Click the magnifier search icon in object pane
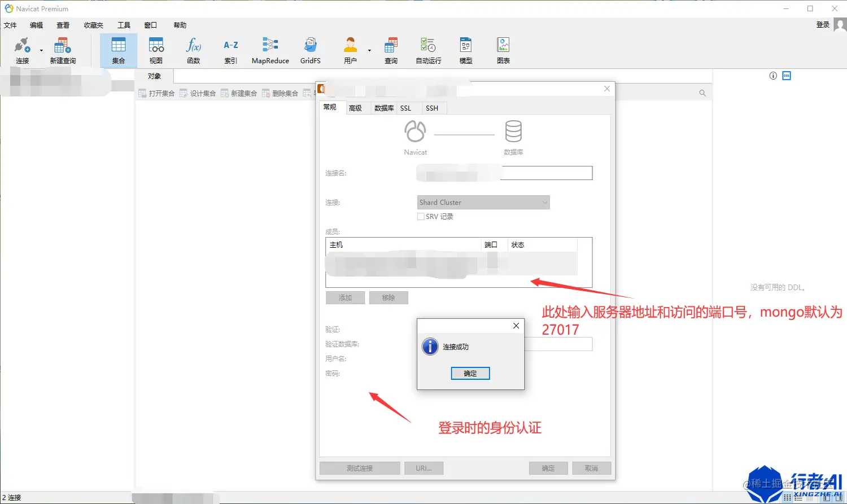This screenshot has height=504, width=847. pyautogui.click(x=702, y=93)
